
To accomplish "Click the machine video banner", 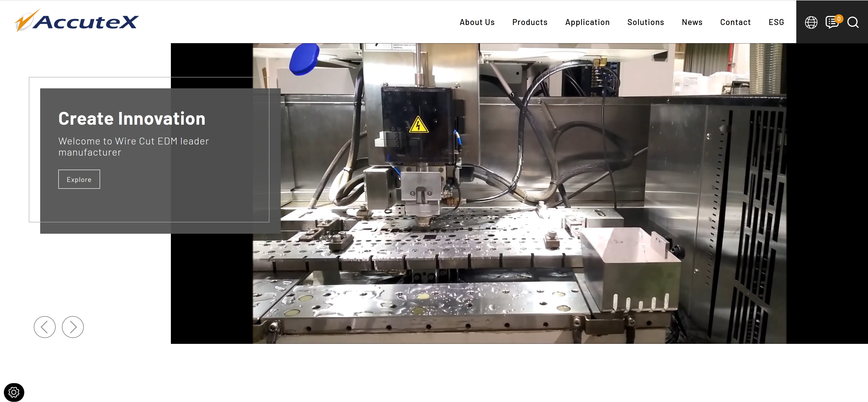I will (x=519, y=193).
